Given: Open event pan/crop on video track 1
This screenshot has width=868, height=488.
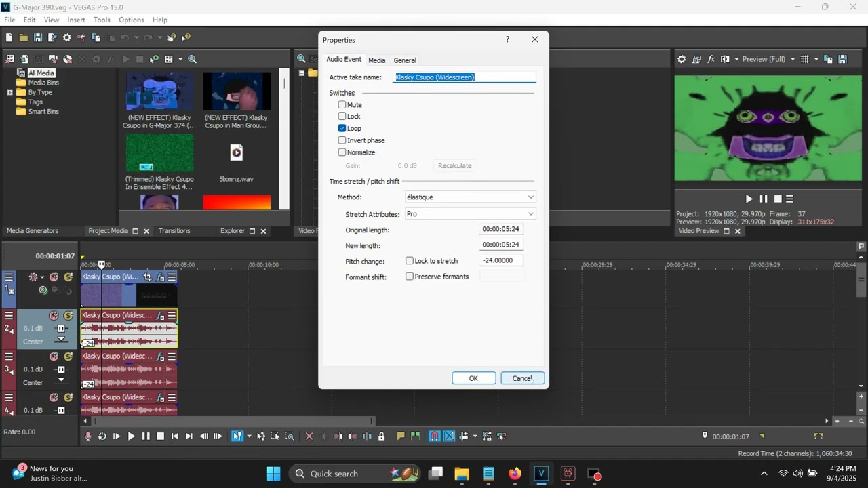Looking at the screenshot, I should point(147,277).
